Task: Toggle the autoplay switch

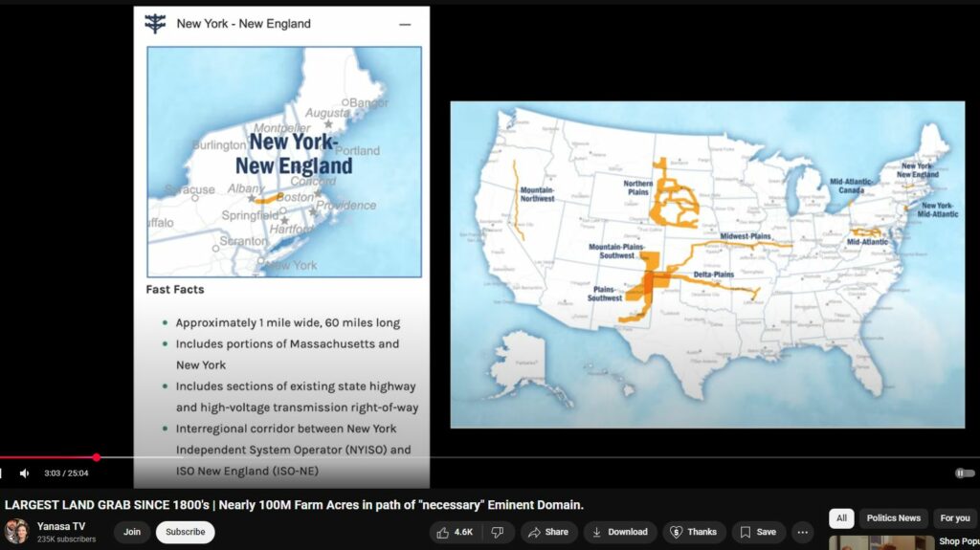Action: click(965, 473)
